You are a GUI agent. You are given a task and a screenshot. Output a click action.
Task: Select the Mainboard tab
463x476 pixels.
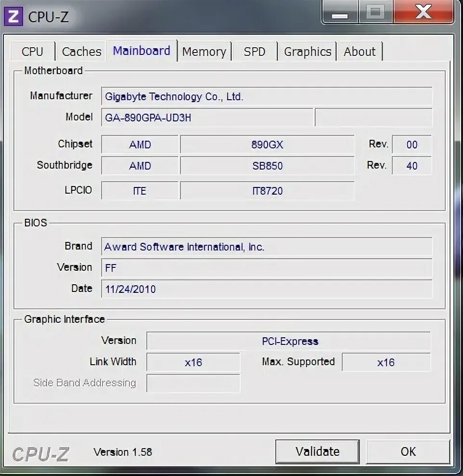click(x=141, y=51)
